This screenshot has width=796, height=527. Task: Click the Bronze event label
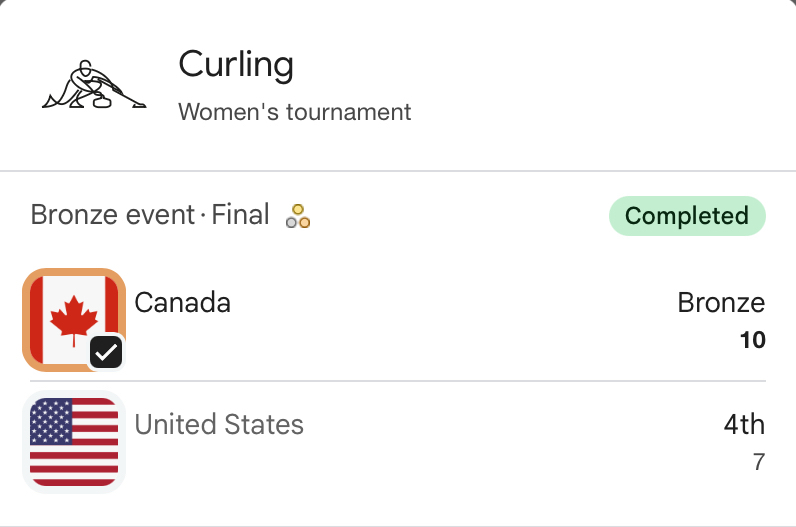click(112, 215)
